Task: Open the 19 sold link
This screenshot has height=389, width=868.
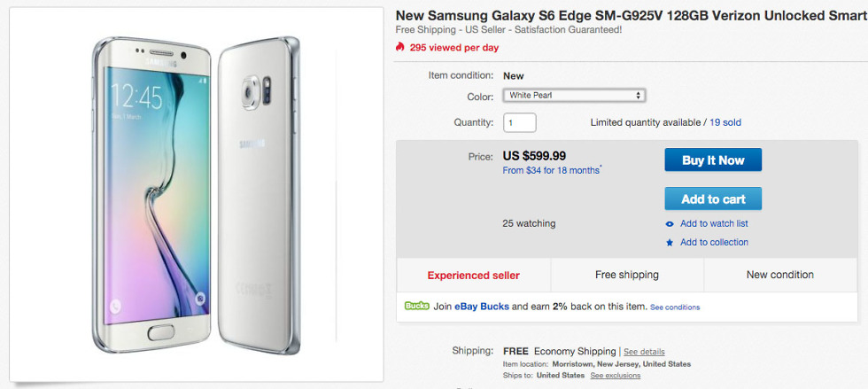Action: pyautogui.click(x=725, y=122)
